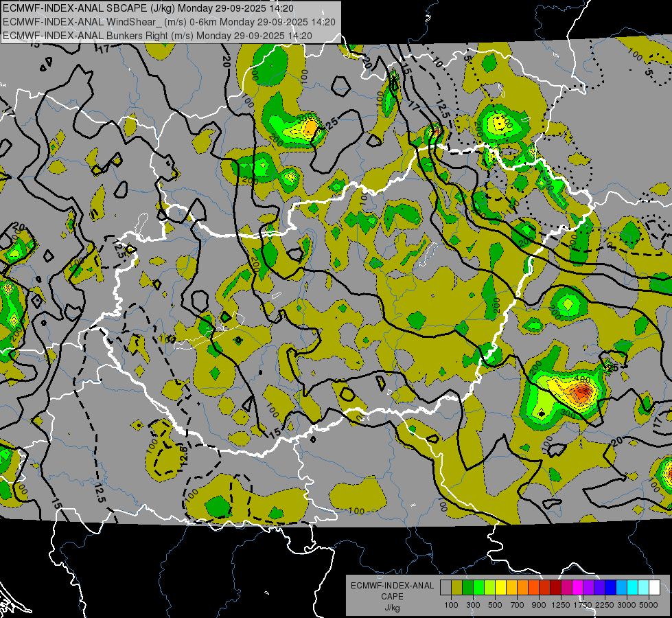The width and height of the screenshot is (672, 618).
Task: Click the legend value 900
Action: tap(539, 605)
